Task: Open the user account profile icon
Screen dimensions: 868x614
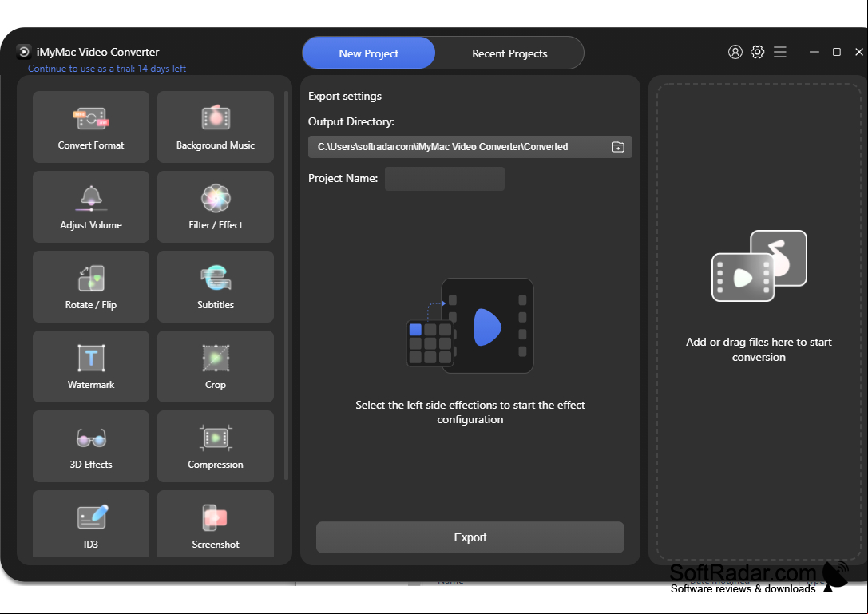Action: tap(735, 52)
